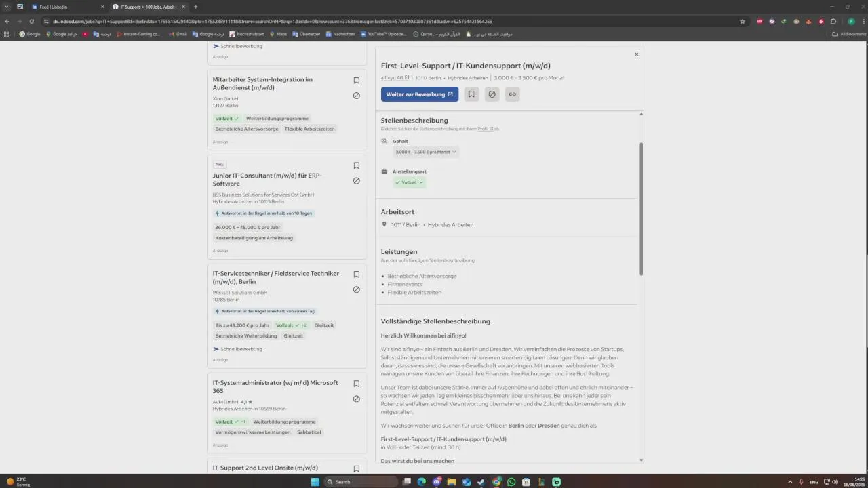Open the Chrome profile avatar menu

852,21
